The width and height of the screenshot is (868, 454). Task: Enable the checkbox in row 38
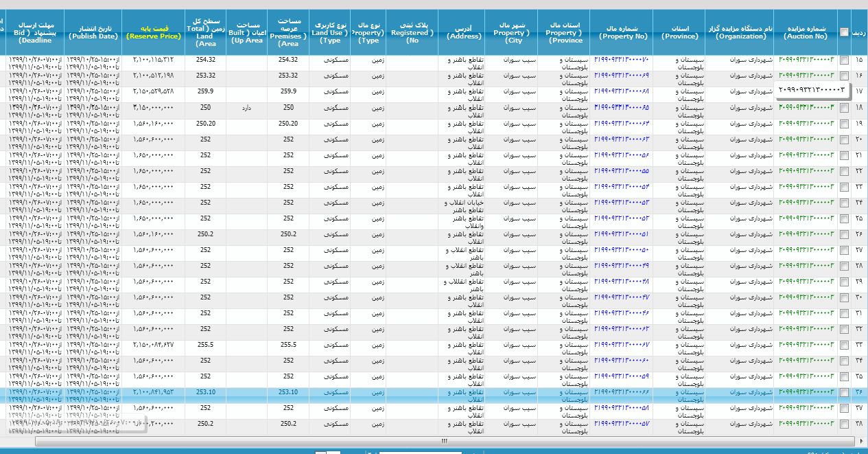pos(844,424)
